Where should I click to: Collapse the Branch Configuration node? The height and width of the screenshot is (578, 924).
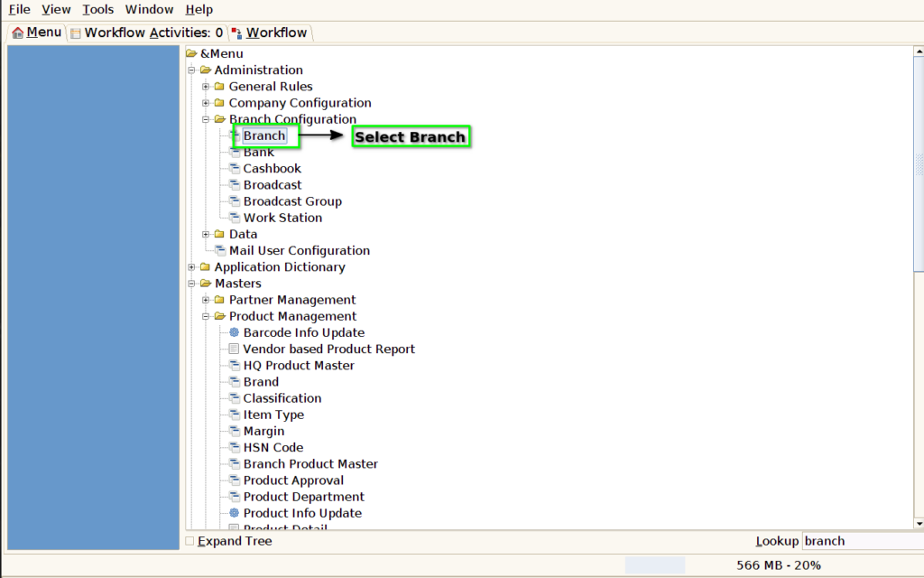(x=206, y=119)
